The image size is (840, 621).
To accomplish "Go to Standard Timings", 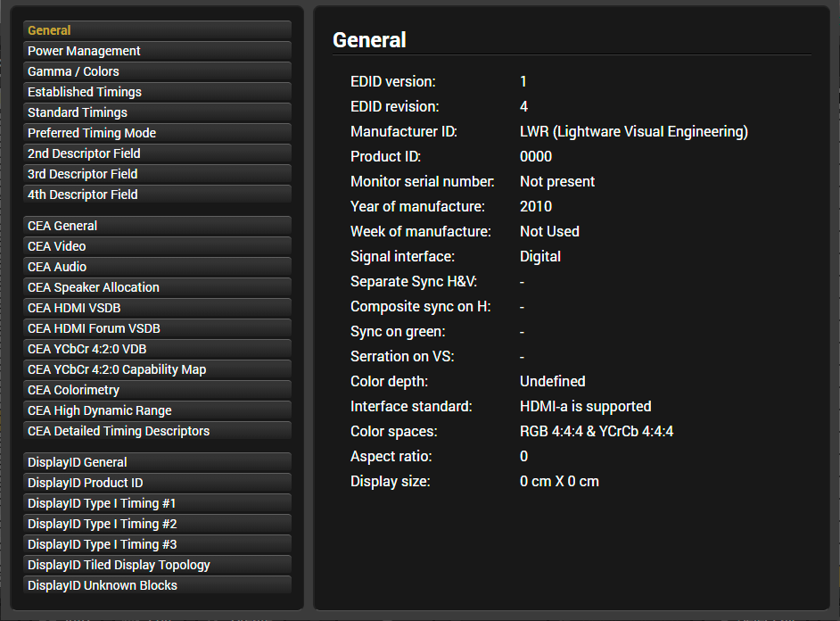I will click(x=157, y=112).
